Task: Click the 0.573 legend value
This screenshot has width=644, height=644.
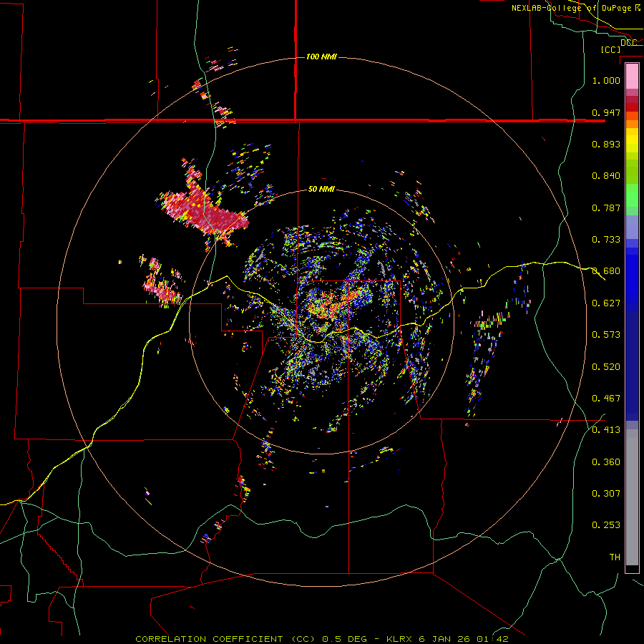Action: tap(606, 334)
